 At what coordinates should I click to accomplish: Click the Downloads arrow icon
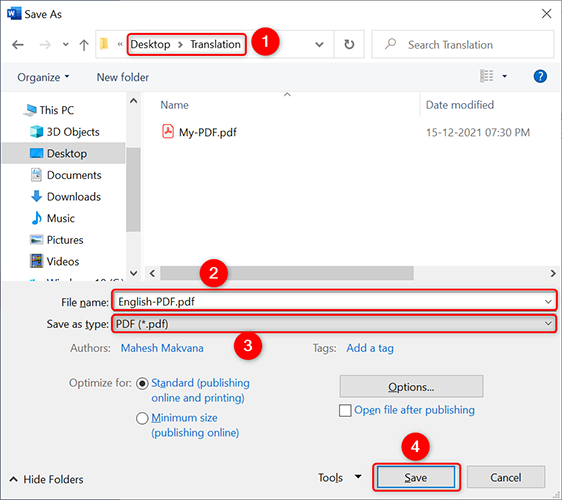tap(36, 196)
